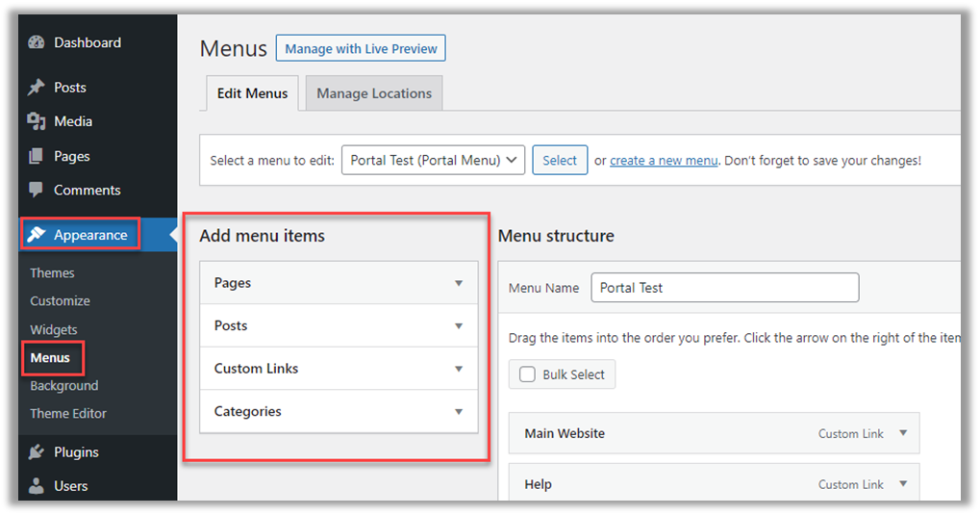Follow the create a new menu link

tap(664, 161)
